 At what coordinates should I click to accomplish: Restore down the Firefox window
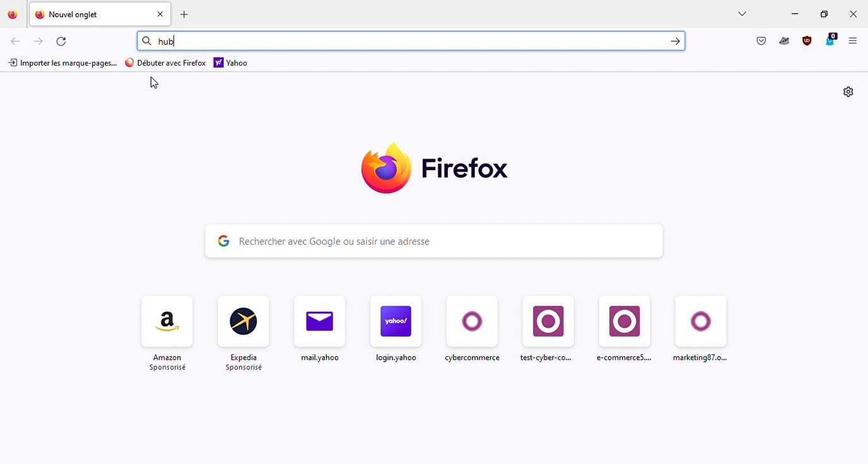click(824, 14)
